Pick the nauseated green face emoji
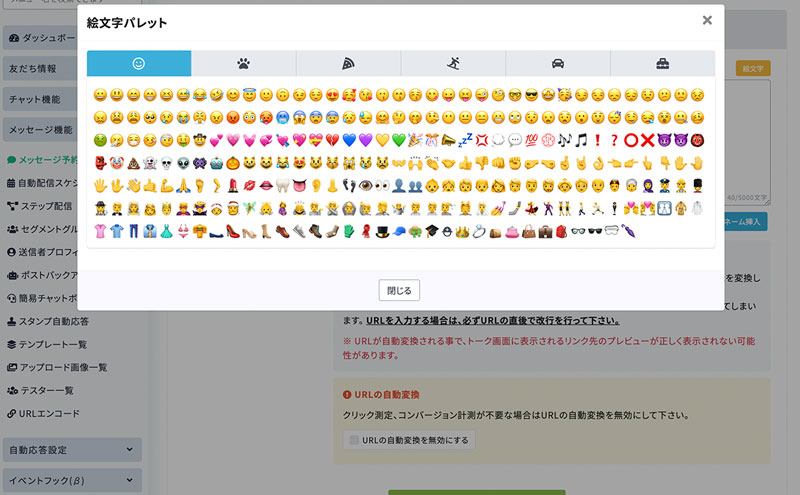The height and width of the screenshot is (495, 800). click(101, 140)
